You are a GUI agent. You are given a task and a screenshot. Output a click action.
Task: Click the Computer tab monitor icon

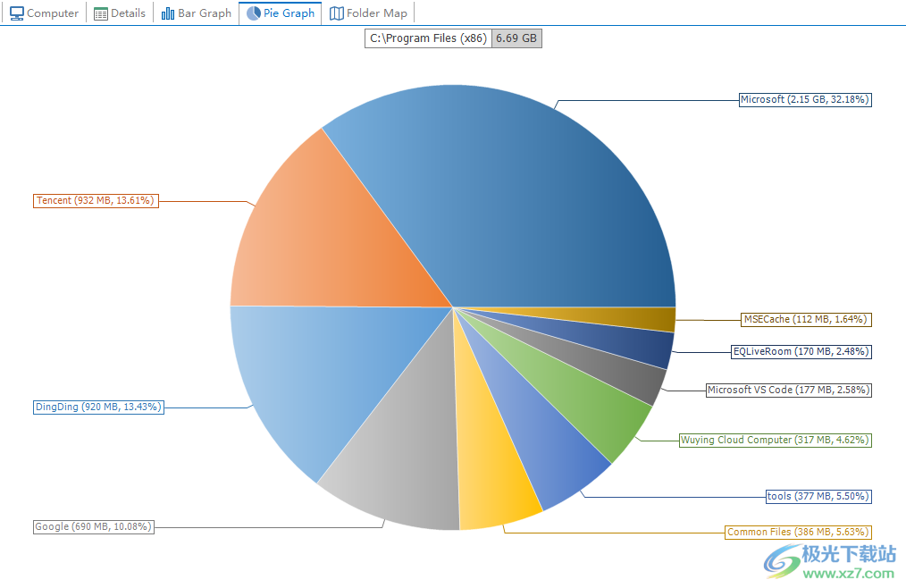(17, 13)
